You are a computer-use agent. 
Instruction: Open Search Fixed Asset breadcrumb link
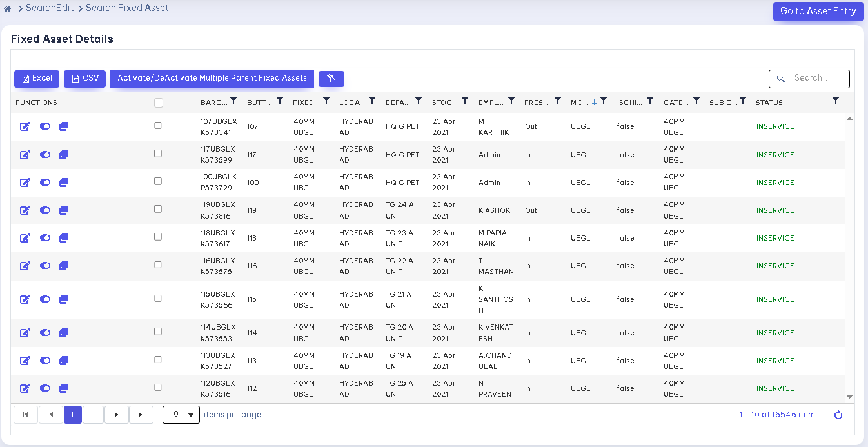(127, 8)
